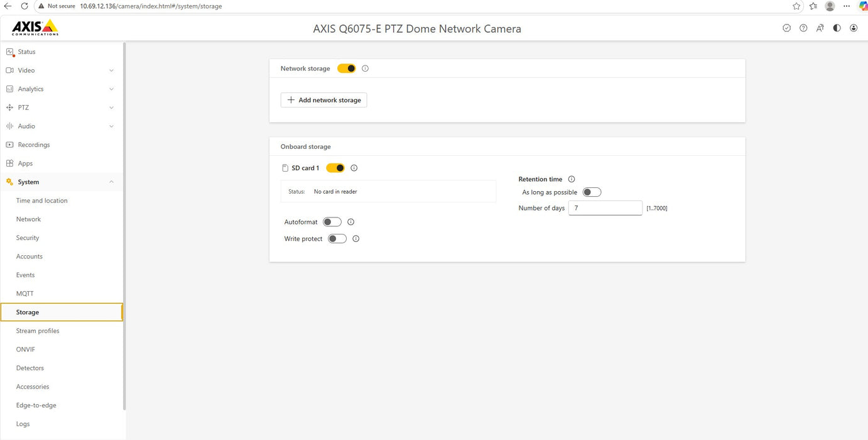This screenshot has width=868, height=440.
Task: Show info icon next to Autoformat
Action: [x=351, y=222]
